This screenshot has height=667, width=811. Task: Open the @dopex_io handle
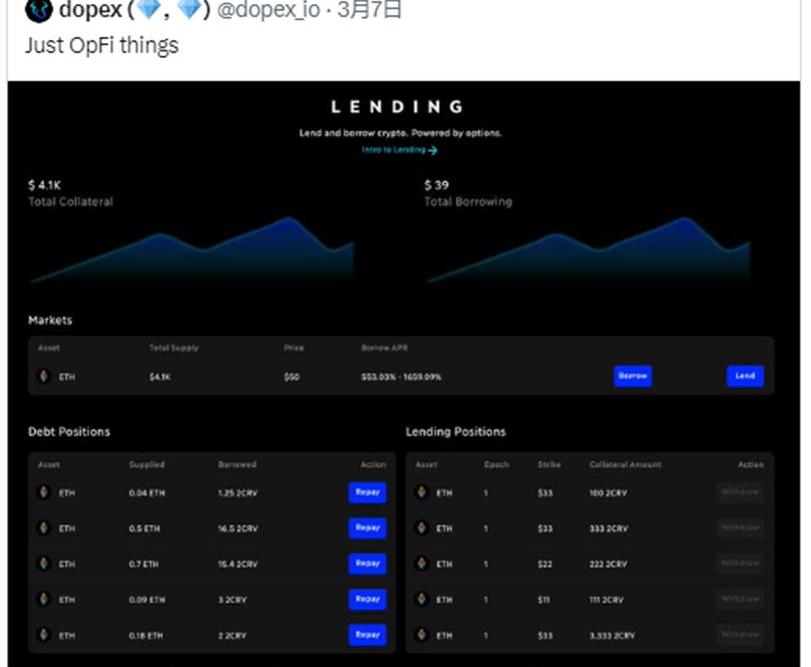tap(268, 9)
